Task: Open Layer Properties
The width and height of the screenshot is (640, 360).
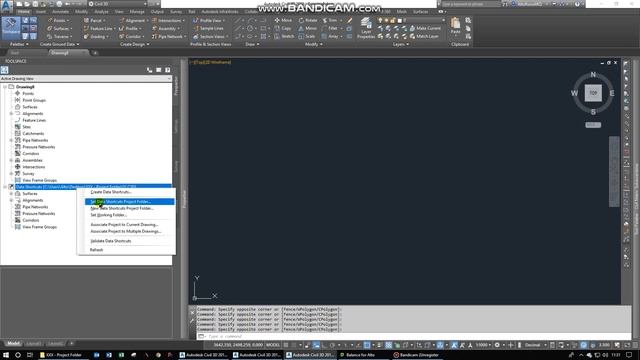Action: [366, 29]
